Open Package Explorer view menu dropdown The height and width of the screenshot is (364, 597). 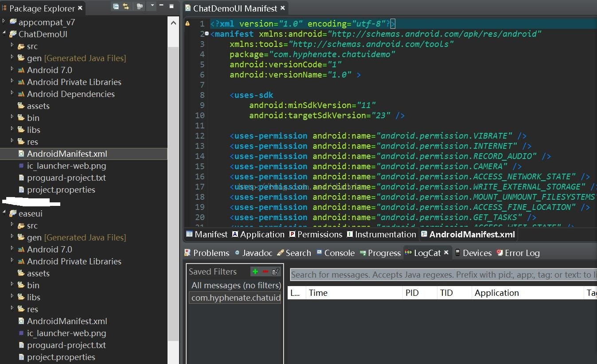(x=152, y=6)
